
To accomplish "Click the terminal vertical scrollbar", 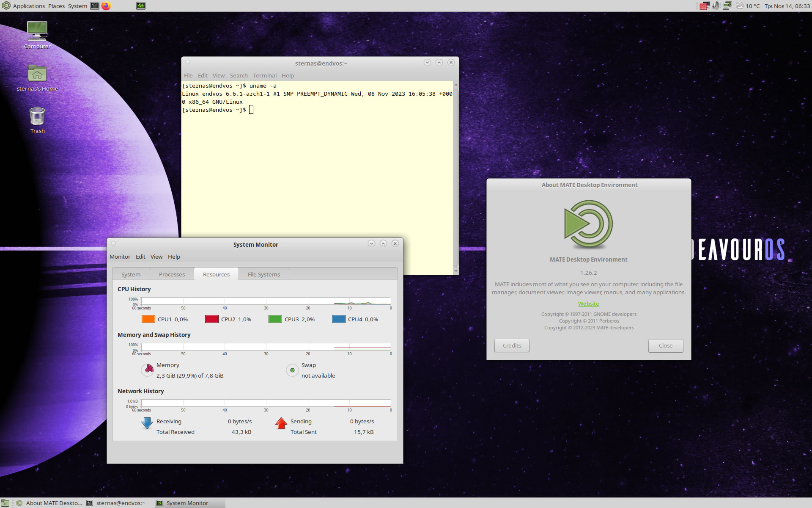I will [455, 178].
